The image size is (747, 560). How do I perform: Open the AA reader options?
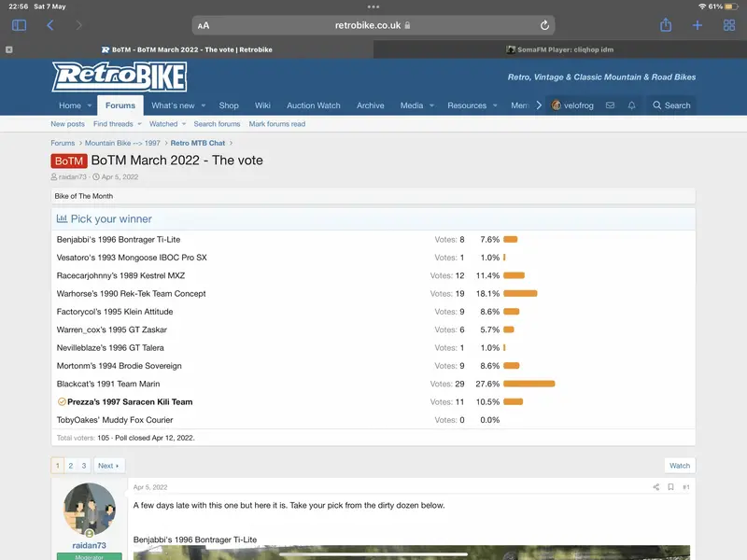pos(204,26)
